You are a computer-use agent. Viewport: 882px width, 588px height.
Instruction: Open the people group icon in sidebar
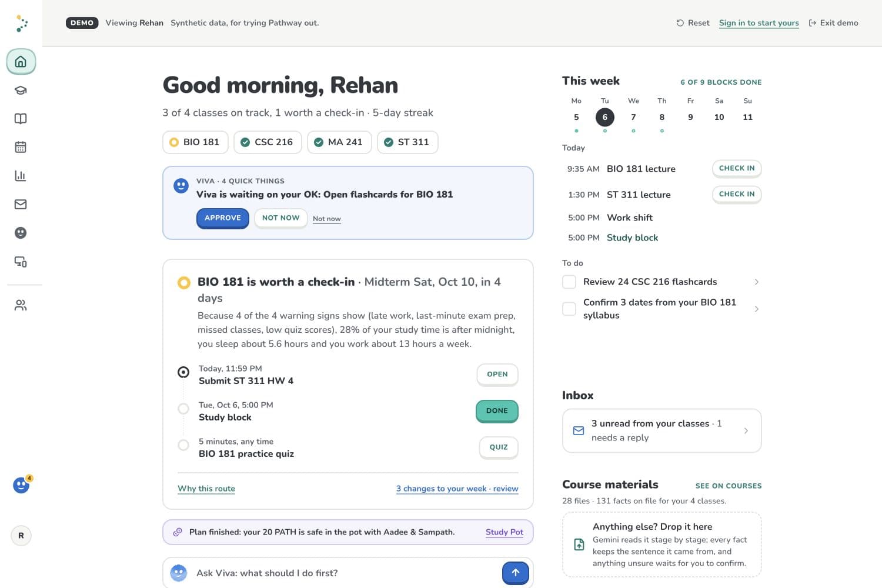(x=21, y=305)
